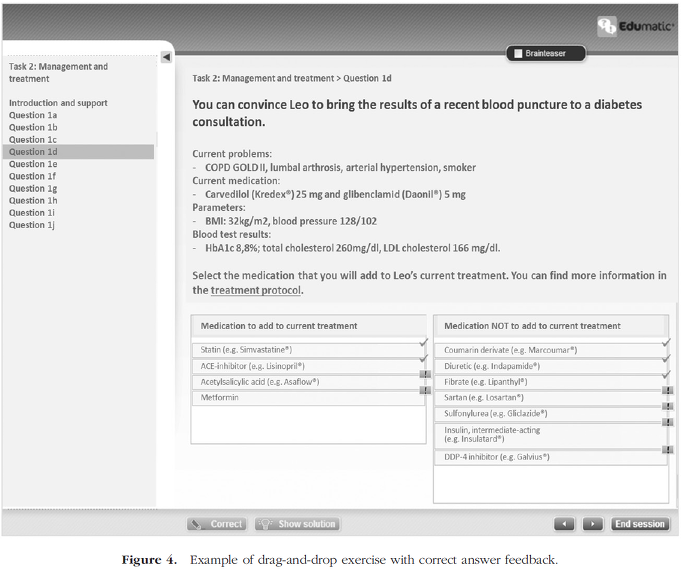Go to the next question arrow
683x572 pixels.
(x=593, y=524)
